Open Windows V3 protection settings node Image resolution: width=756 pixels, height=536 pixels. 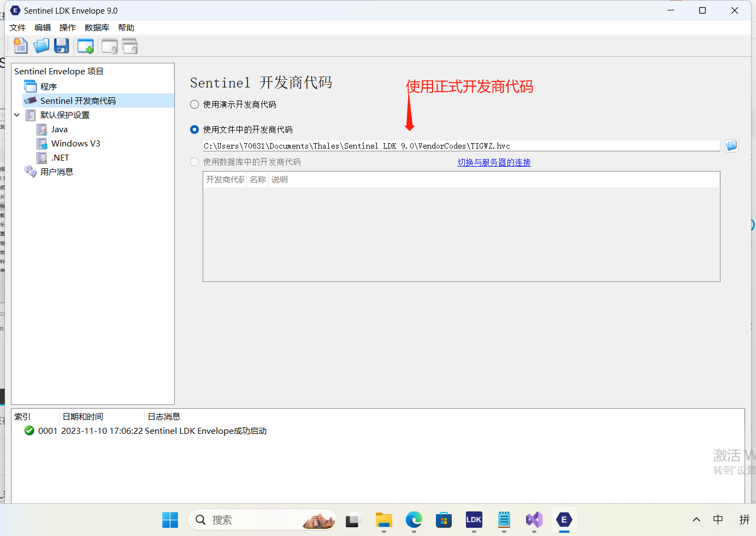76,143
